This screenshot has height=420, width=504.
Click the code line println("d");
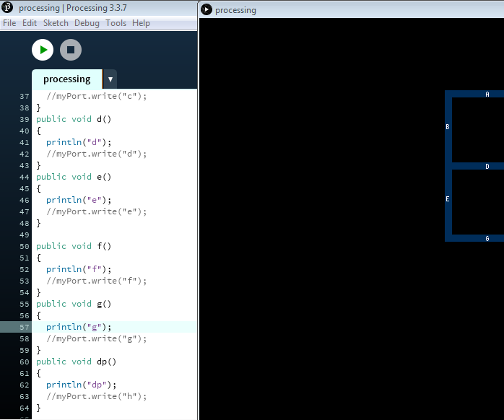pos(79,142)
